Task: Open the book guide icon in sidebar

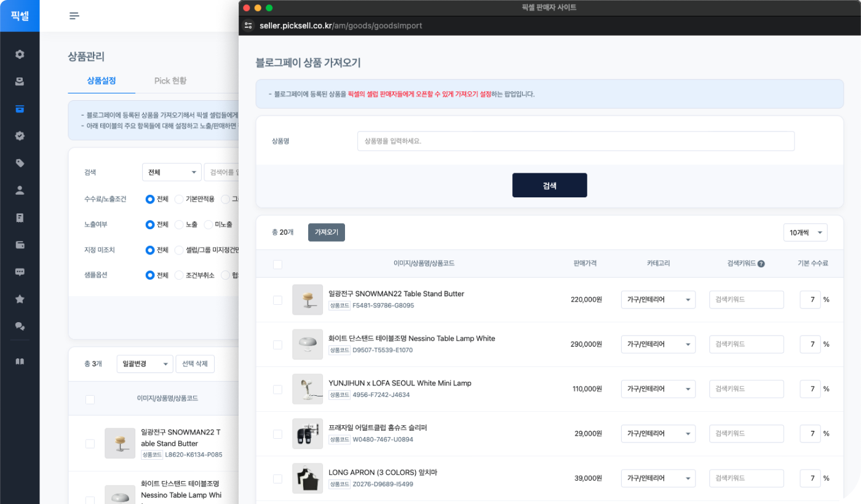Action: tap(20, 361)
